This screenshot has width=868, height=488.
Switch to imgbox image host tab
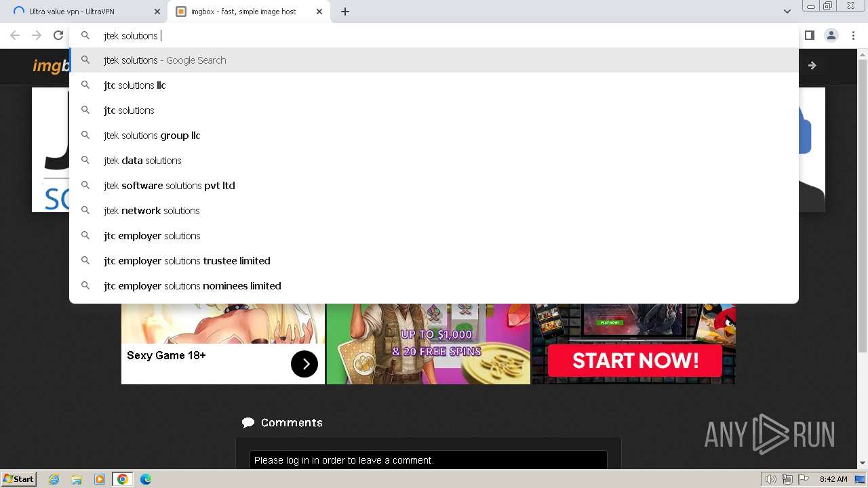pos(249,12)
